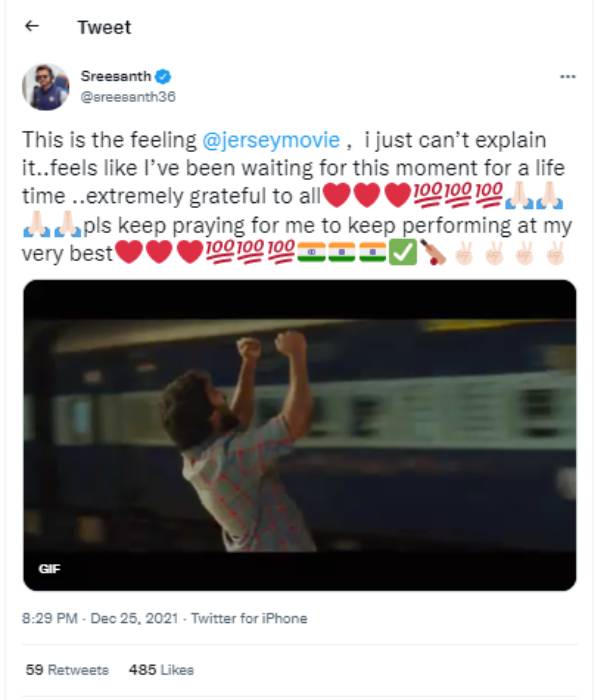Click the back arrow beside Tweet
Screen dimensions: 600x700
[x=32, y=27]
